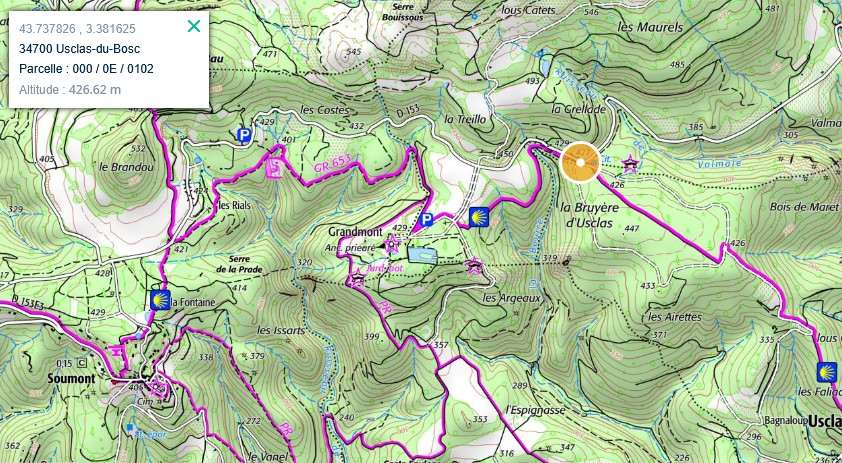
Task: Select the parking icon at Grandmont
Action: (426, 220)
